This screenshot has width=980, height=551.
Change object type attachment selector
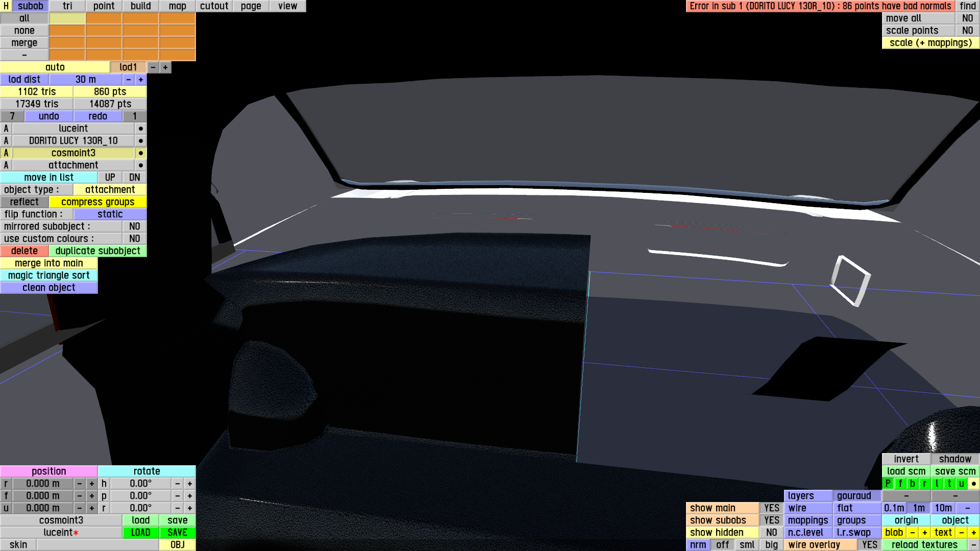[x=110, y=190]
